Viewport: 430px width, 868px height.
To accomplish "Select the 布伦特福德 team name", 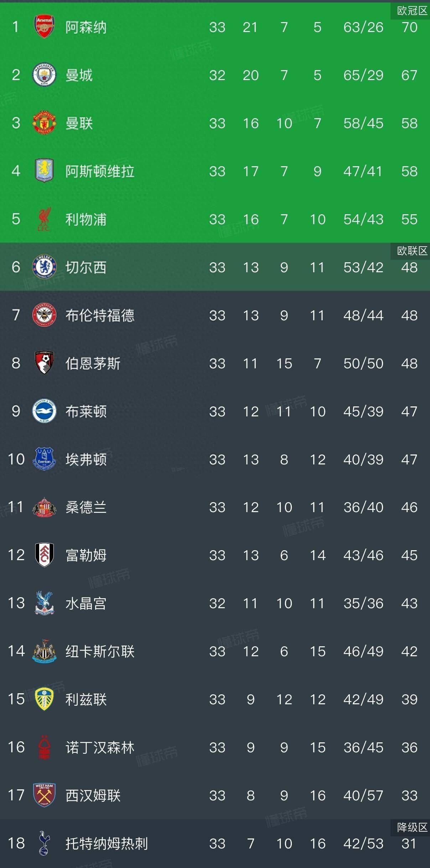I will (100, 315).
